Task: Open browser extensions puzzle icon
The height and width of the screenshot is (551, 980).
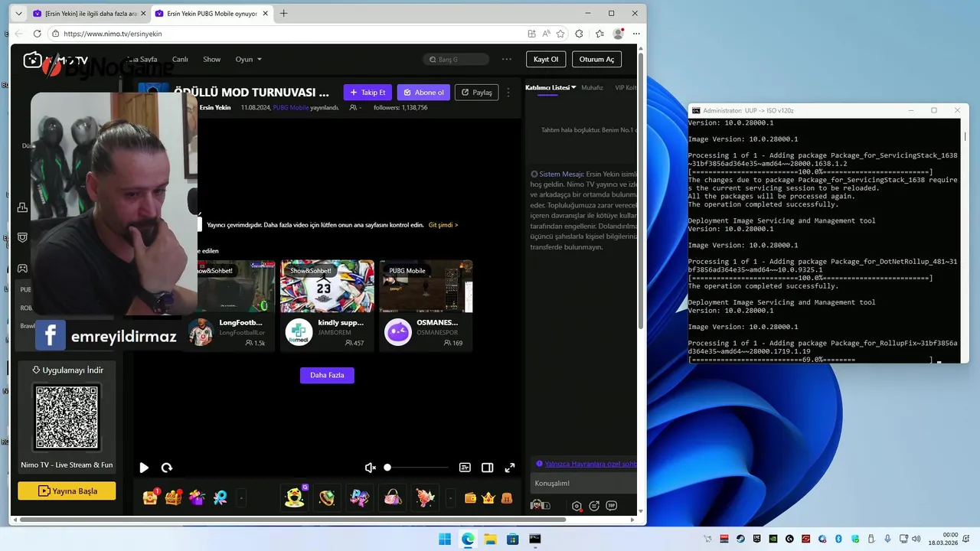Action: pyautogui.click(x=579, y=34)
